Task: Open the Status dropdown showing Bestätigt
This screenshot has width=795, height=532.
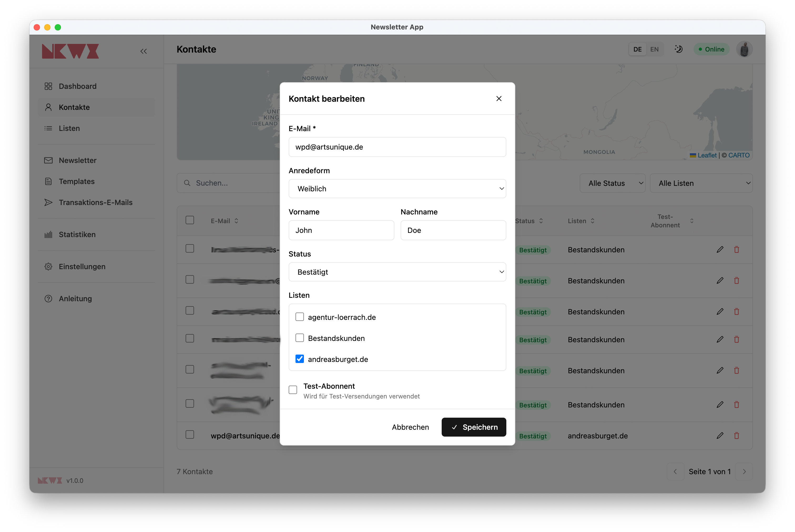Action: pos(397,272)
